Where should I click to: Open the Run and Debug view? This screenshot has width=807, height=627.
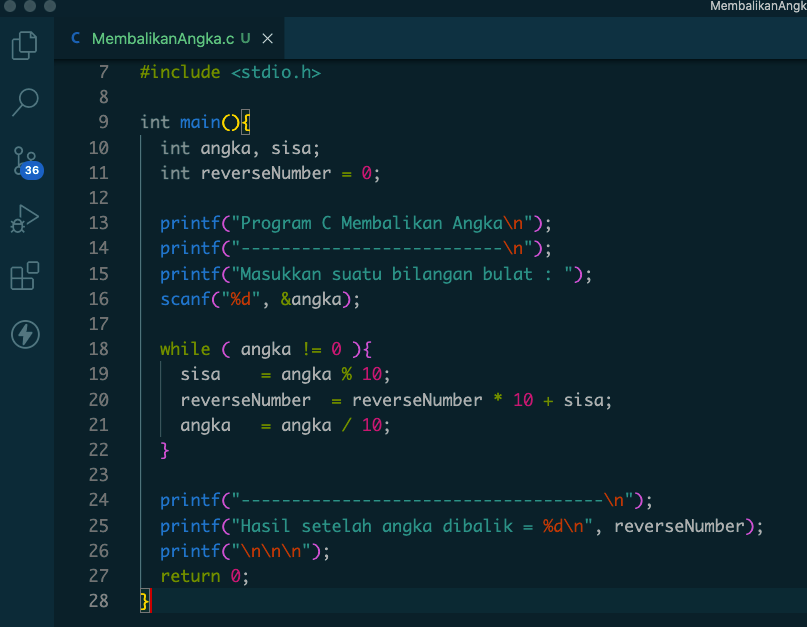(25, 218)
